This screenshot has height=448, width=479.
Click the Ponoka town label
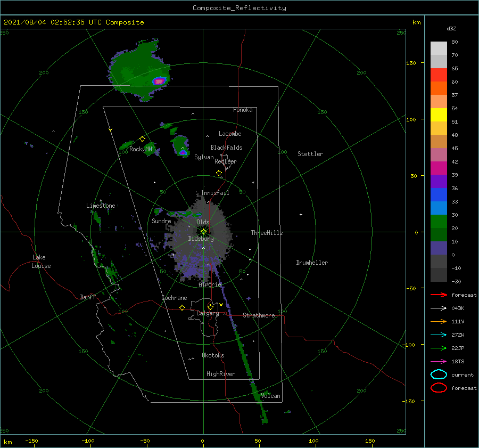(243, 110)
